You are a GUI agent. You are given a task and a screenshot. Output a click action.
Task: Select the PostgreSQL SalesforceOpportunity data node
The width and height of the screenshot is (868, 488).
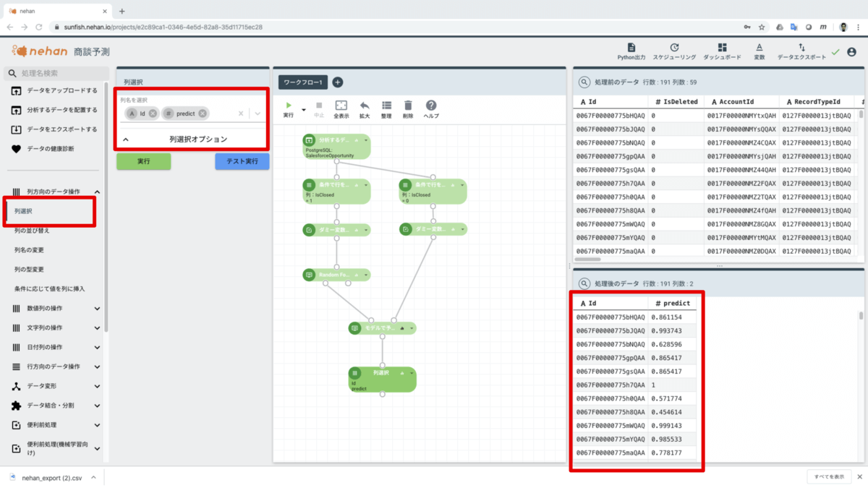tap(336, 146)
